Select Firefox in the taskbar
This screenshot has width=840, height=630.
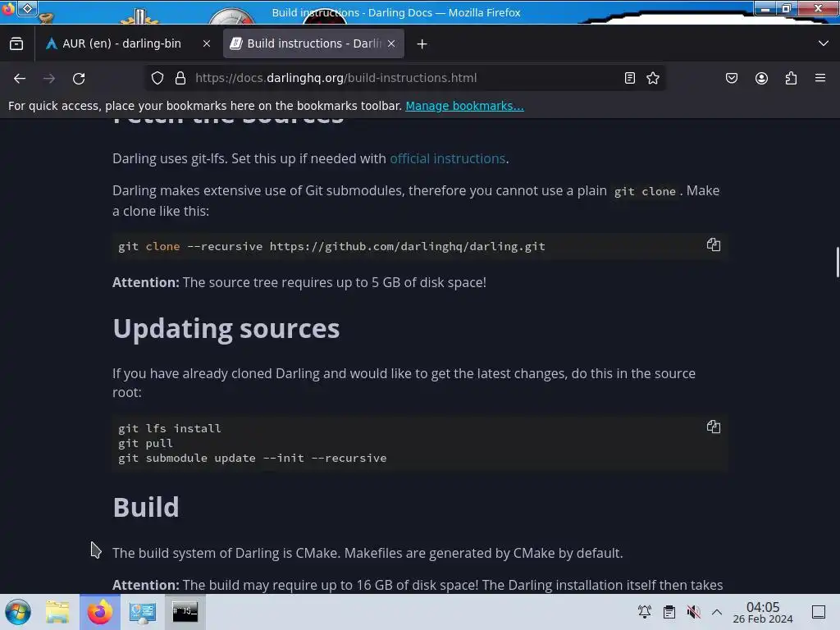click(100, 612)
